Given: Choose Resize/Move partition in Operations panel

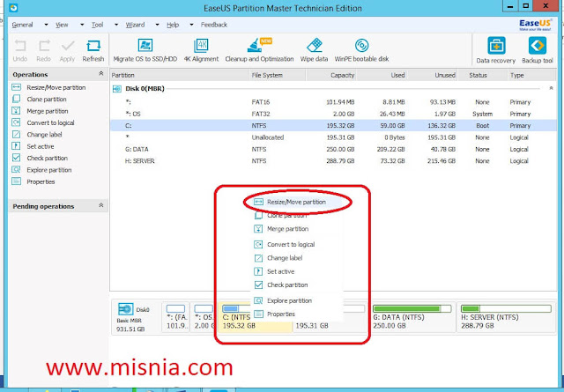Looking at the screenshot, I should pyautogui.click(x=48, y=87).
